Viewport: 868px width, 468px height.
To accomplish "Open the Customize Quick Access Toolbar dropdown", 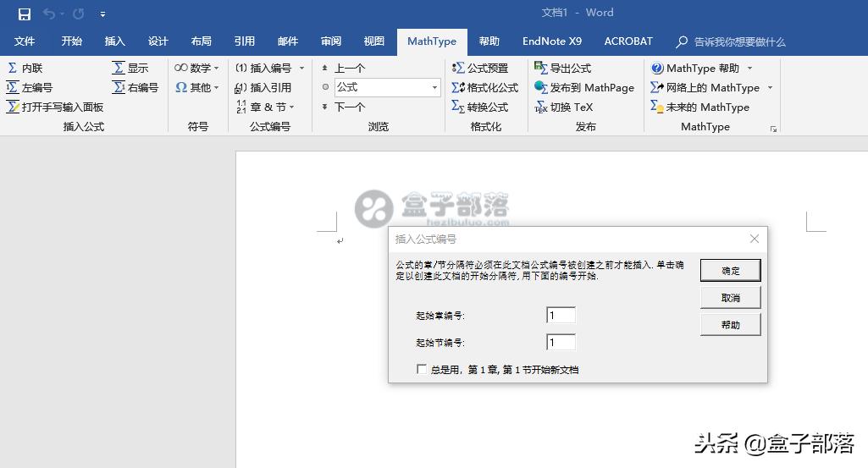I will click(103, 14).
